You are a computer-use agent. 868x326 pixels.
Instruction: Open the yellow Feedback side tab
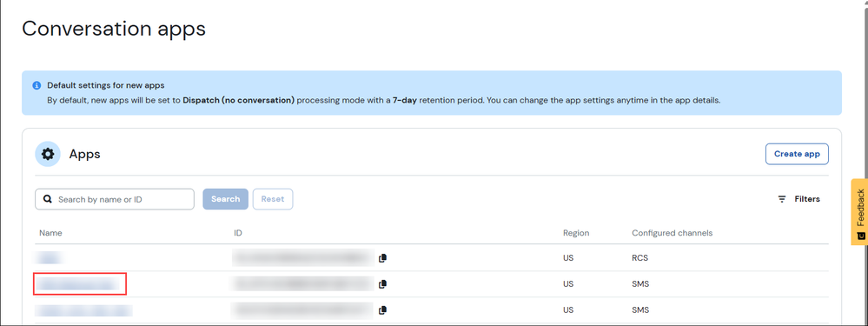click(859, 212)
